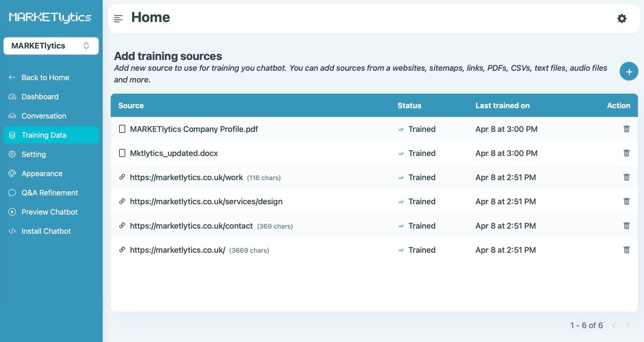This screenshot has height=342, width=644.
Task: Open Mktlytics_updated.docx entry
Action: (x=174, y=153)
